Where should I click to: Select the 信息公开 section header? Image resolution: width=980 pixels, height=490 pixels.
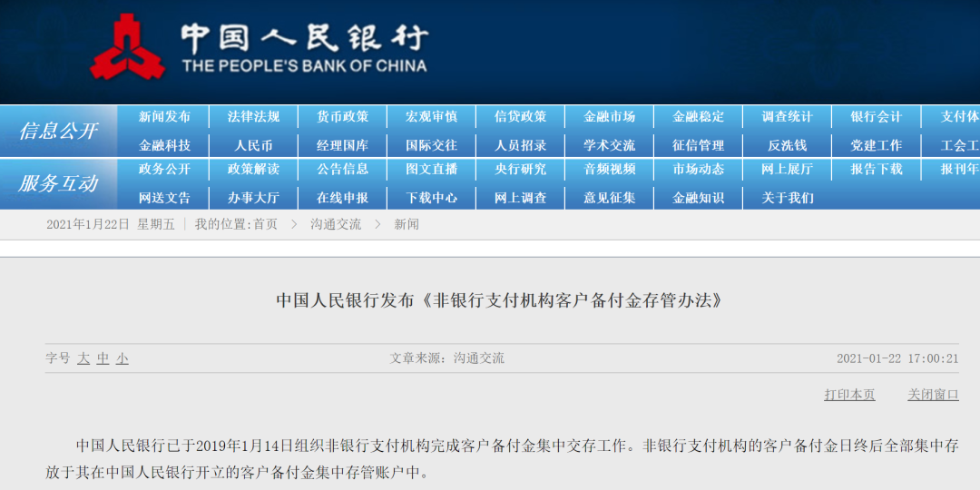58,132
